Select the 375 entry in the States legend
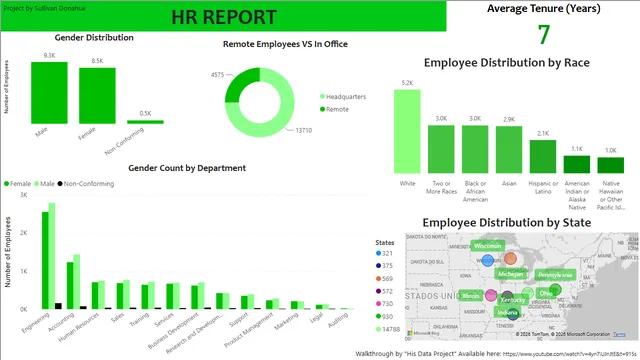The width and height of the screenshot is (640, 360). point(384,266)
